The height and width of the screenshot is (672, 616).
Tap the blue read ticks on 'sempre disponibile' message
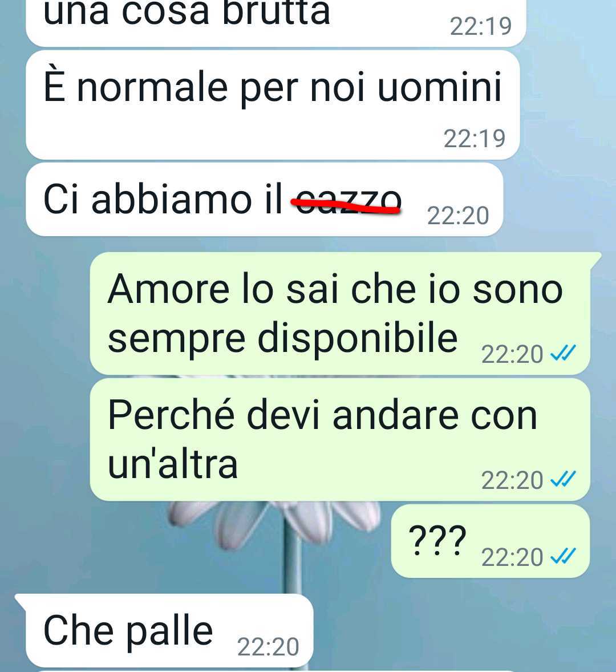tap(563, 353)
